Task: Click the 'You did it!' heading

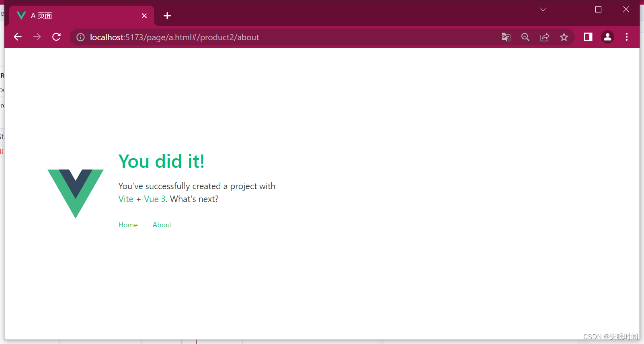Action: coord(162,161)
